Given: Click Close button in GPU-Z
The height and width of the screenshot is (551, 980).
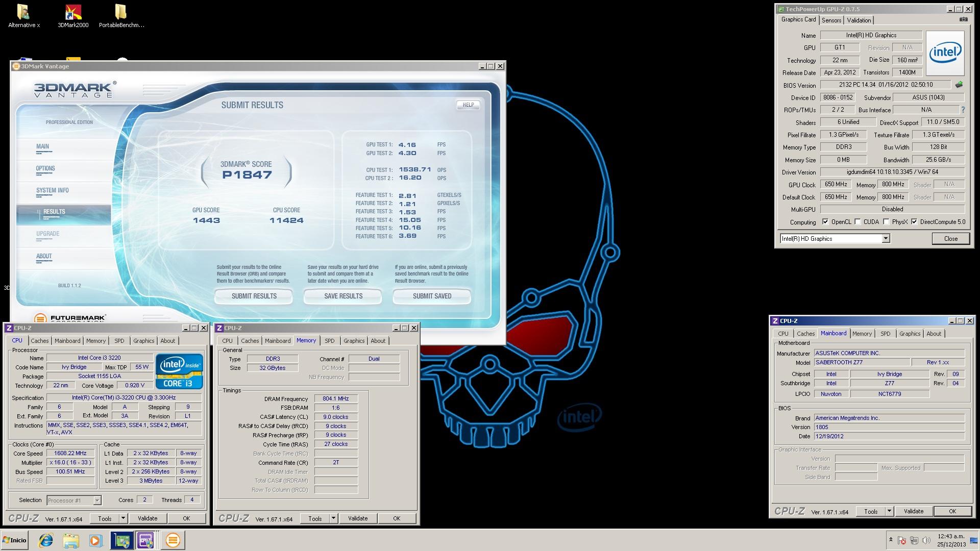Looking at the screenshot, I should [x=950, y=238].
